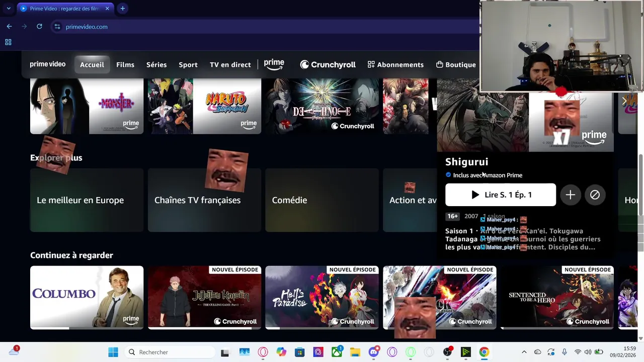This screenshot has height=362, width=644.
Task: Close the Prime Video browser tab
Action: coord(107,9)
